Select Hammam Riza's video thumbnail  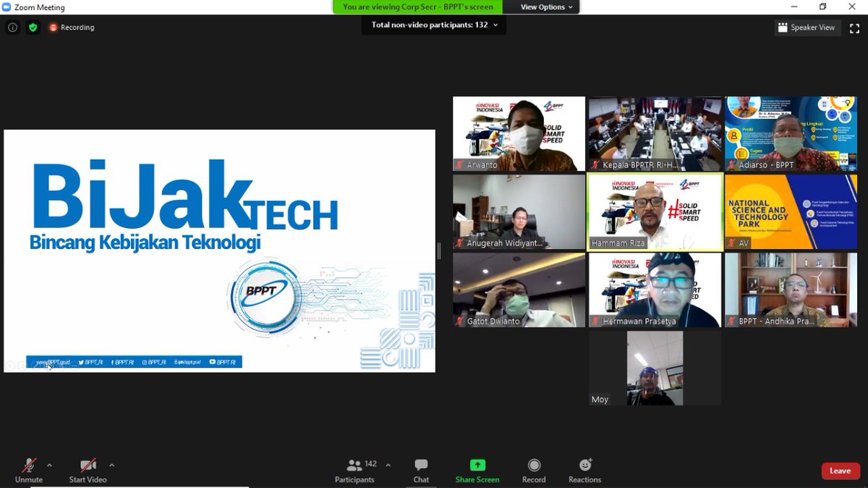coord(655,212)
